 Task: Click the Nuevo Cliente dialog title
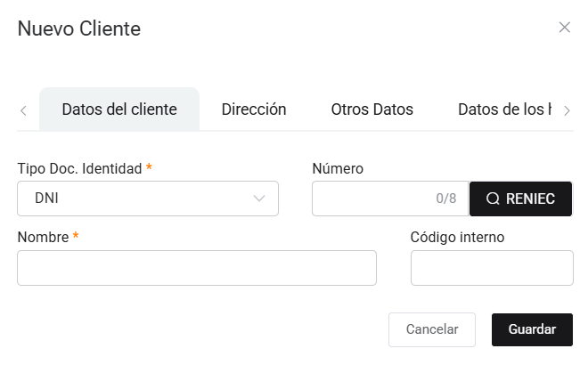pos(79,28)
